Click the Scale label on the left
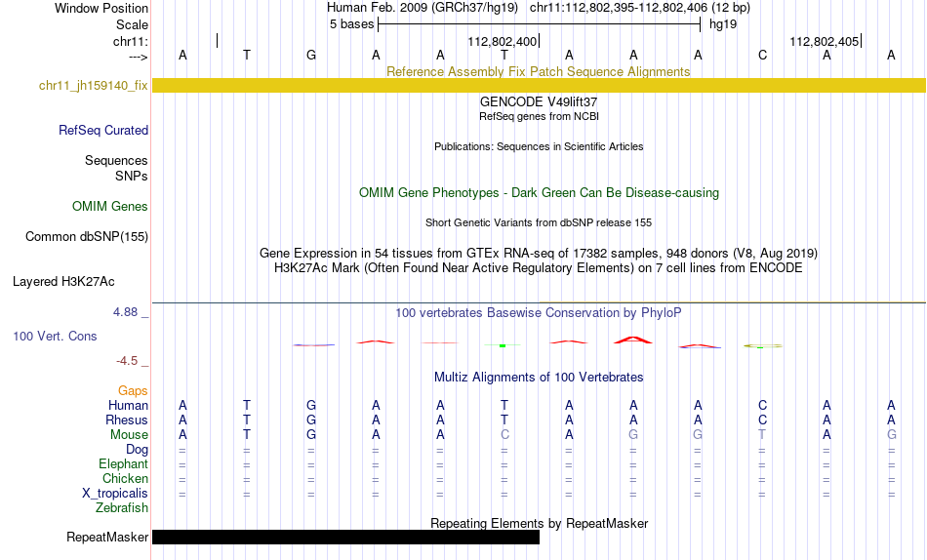This screenshot has width=927, height=560. click(x=133, y=24)
